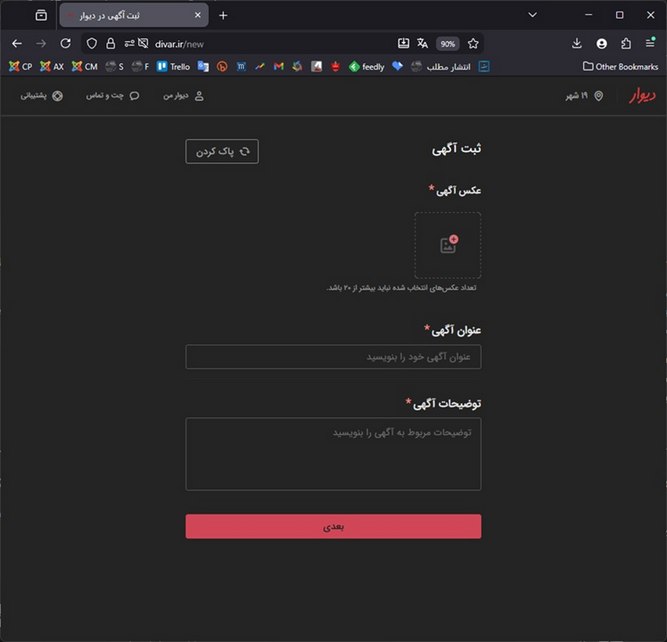Click the دیوار logo

click(x=642, y=96)
